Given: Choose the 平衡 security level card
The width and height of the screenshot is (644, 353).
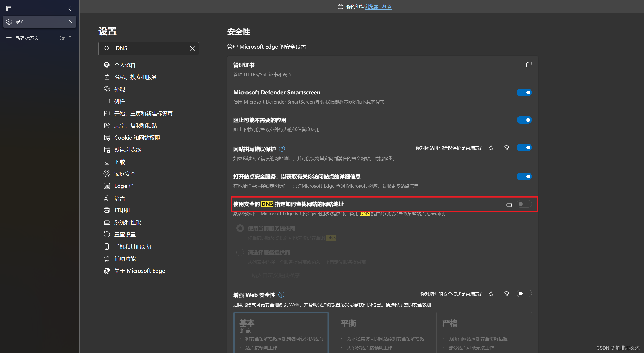Looking at the screenshot, I should click(382, 332).
